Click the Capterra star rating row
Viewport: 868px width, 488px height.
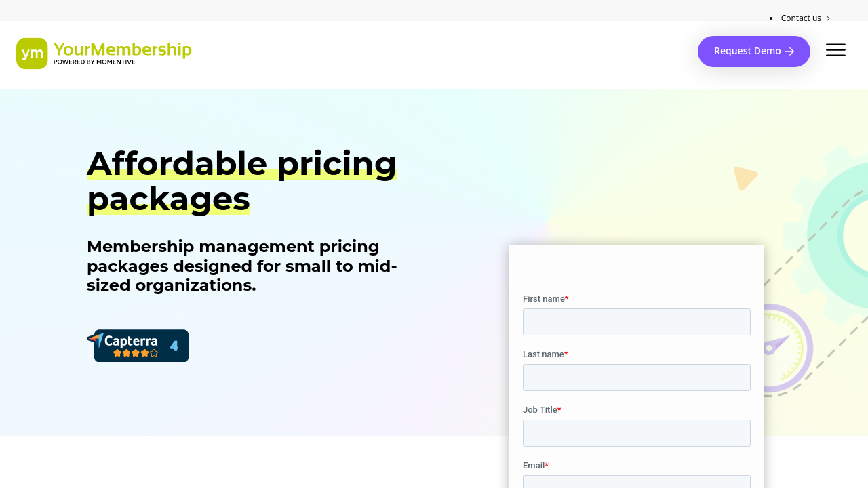[x=136, y=353]
